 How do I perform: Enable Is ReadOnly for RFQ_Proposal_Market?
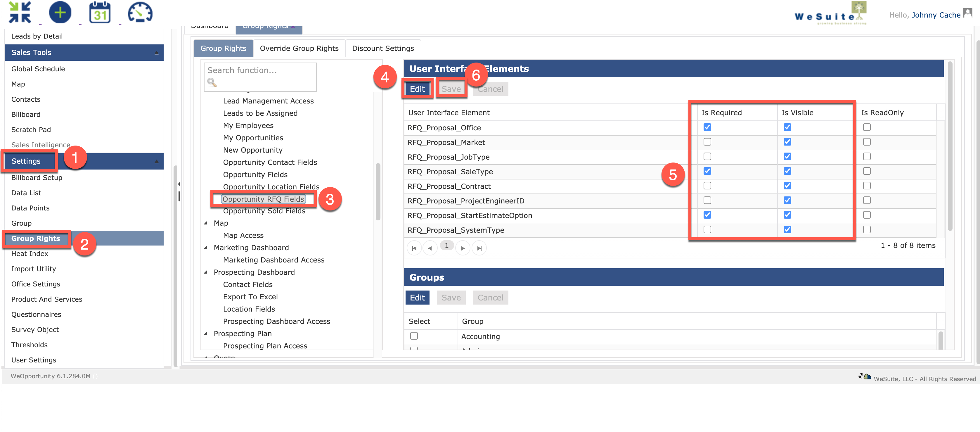pos(866,141)
